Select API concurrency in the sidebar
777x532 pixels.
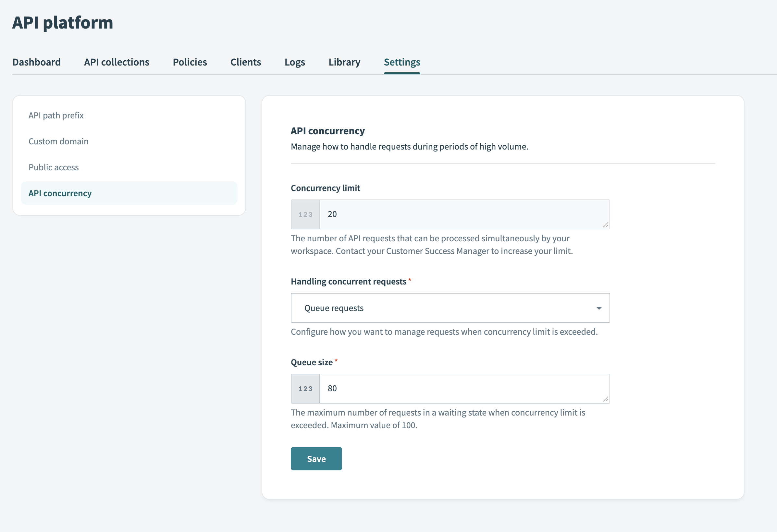(x=60, y=193)
